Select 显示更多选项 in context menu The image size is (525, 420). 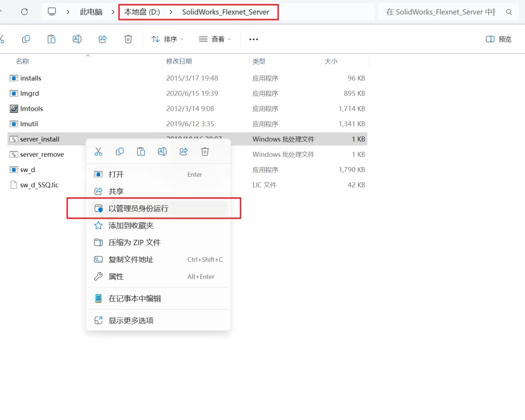pyautogui.click(x=158, y=320)
